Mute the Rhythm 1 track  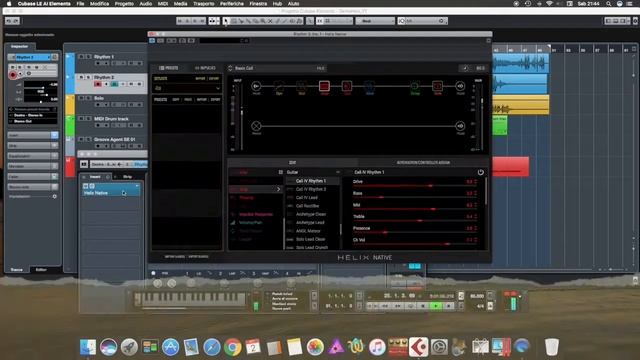click(x=81, y=56)
